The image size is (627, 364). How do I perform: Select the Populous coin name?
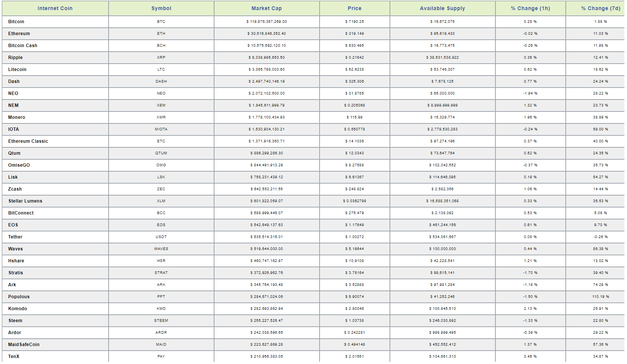click(x=19, y=297)
